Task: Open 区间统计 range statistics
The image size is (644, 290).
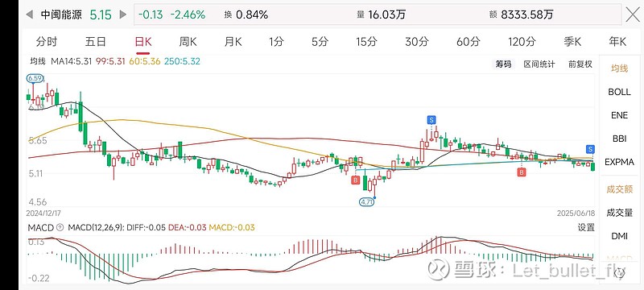Action: pyautogui.click(x=539, y=64)
